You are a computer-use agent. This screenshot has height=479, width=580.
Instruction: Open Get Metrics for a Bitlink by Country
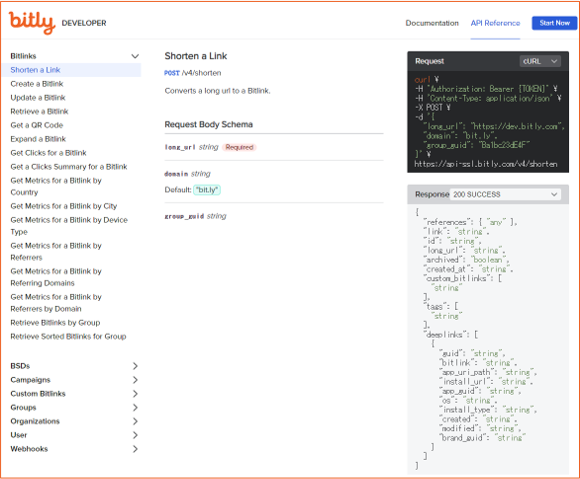pyautogui.click(x=56, y=186)
